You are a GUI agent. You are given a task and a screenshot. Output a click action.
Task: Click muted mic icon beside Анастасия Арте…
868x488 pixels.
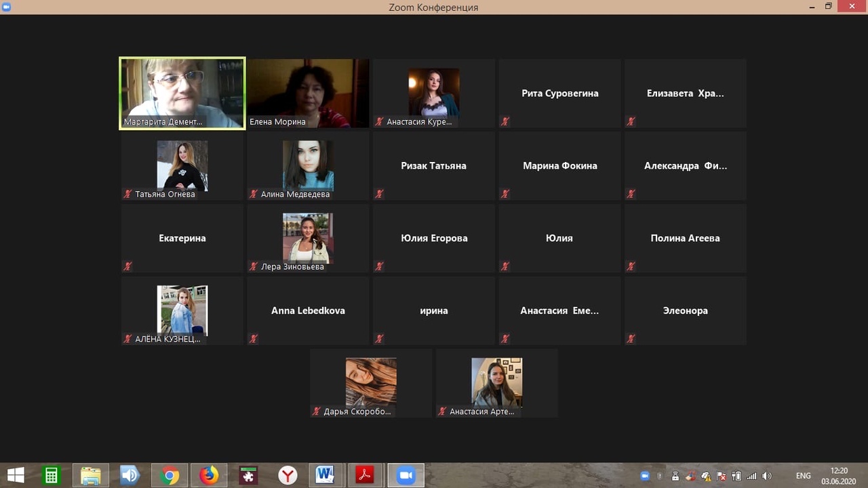(442, 411)
